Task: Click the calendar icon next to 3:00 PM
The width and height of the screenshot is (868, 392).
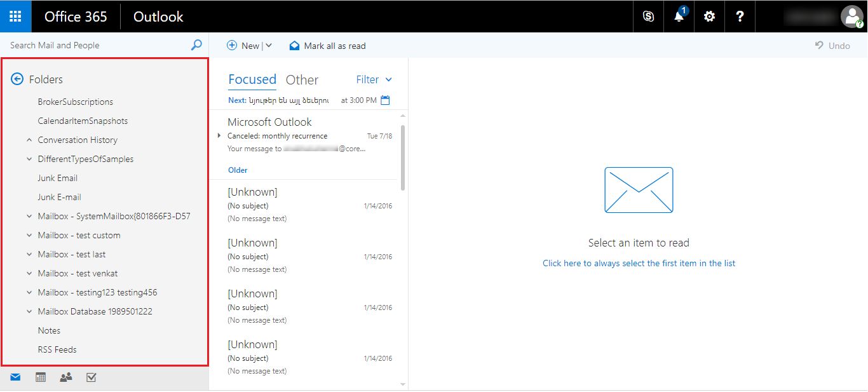Action: (385, 100)
